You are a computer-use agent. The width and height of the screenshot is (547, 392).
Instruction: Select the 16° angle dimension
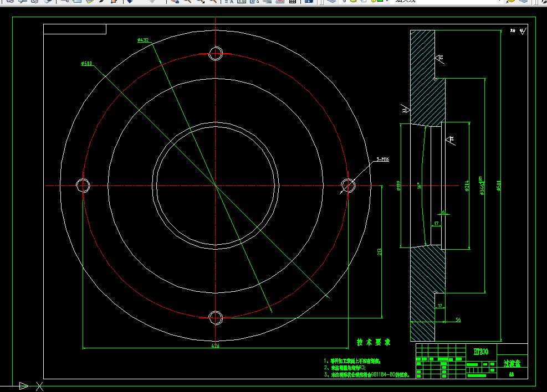419,185
